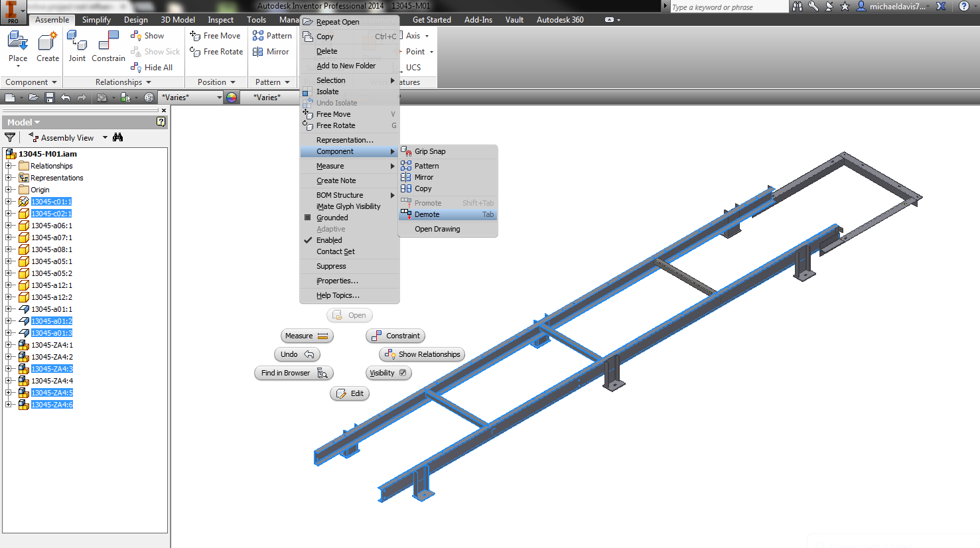The image size is (980, 548).
Task: Switch to the 3D Model ribbon tab
Action: tap(178, 20)
